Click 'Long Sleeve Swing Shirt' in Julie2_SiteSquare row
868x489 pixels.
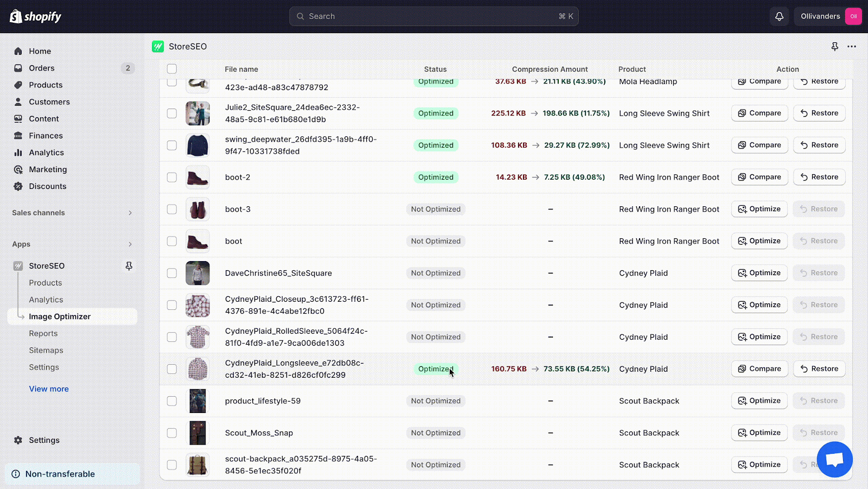point(664,113)
